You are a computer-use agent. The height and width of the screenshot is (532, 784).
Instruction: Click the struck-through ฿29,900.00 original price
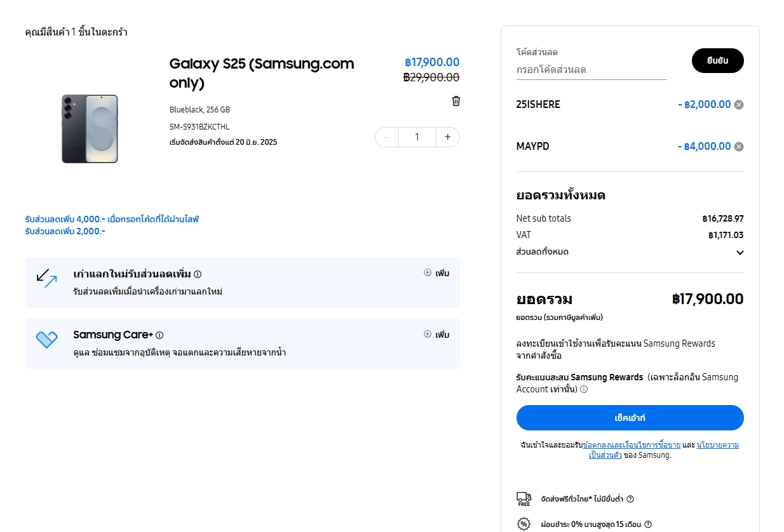pos(431,77)
